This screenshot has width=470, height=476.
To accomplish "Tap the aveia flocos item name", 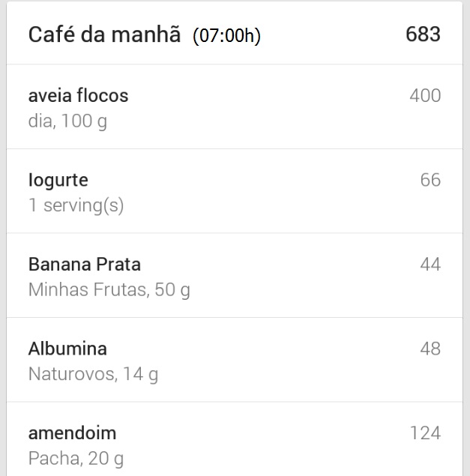I will (x=78, y=95).
